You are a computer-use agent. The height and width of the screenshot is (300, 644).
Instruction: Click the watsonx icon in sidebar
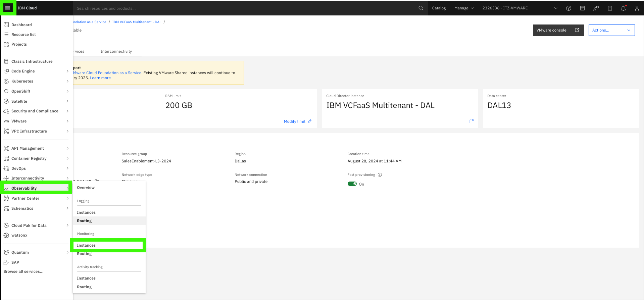coord(6,235)
